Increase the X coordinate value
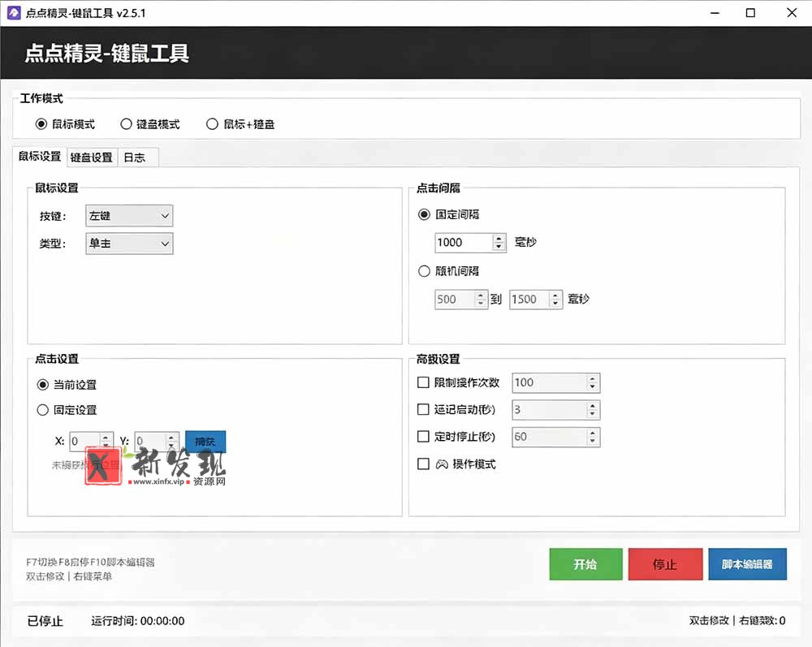This screenshot has height=647, width=812. click(x=106, y=438)
